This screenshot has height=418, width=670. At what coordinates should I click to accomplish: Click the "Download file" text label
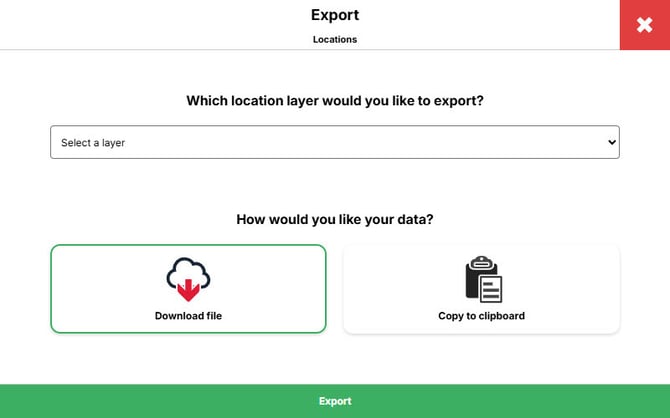(188, 316)
